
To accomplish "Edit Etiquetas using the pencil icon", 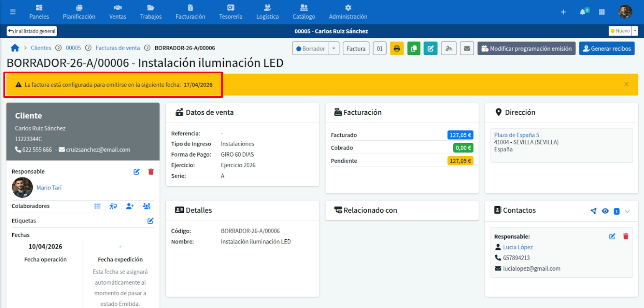I will [150, 221].
